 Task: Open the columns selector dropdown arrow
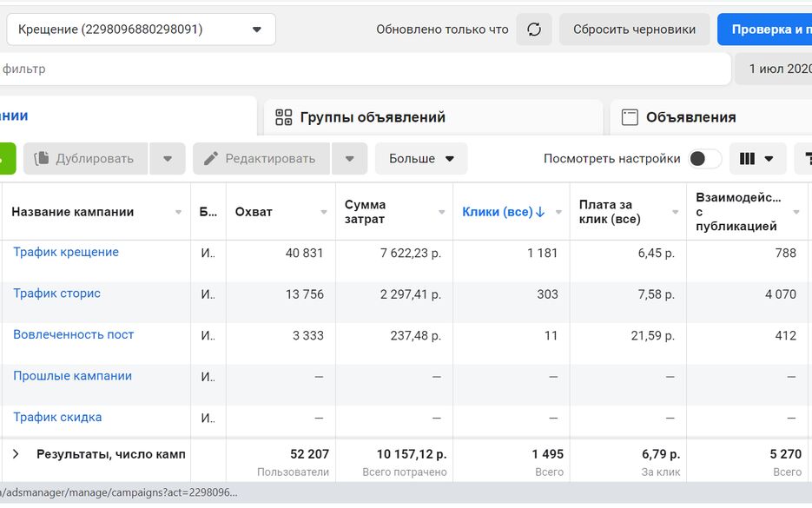point(769,158)
